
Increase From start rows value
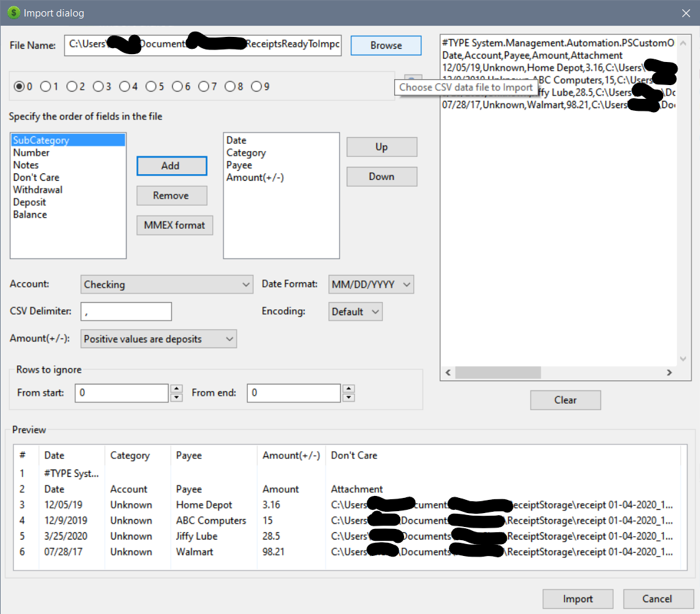[x=177, y=388]
